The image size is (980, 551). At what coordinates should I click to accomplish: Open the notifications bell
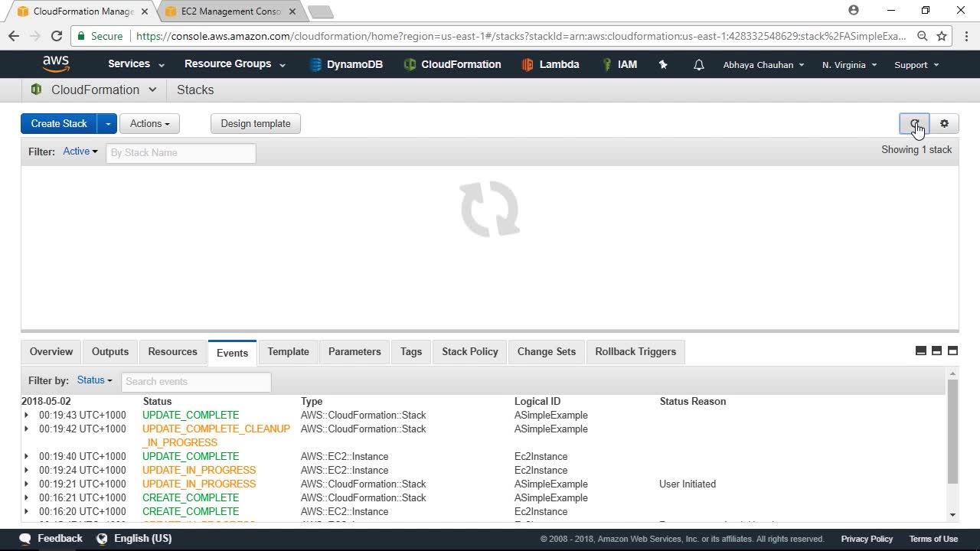pos(698,65)
